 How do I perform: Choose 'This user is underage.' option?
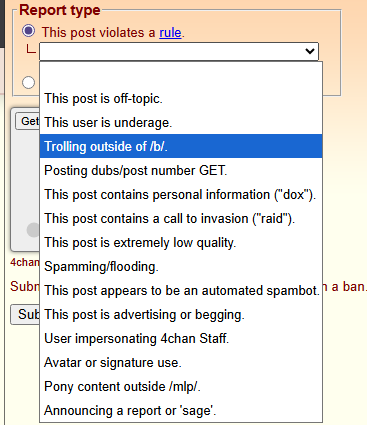[181, 122]
